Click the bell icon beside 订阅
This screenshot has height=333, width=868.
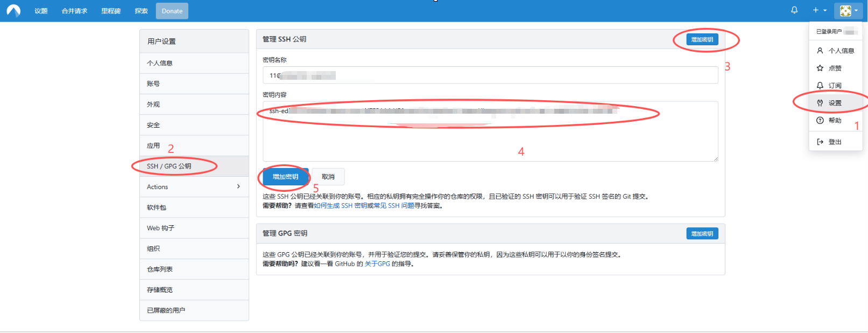(x=820, y=85)
